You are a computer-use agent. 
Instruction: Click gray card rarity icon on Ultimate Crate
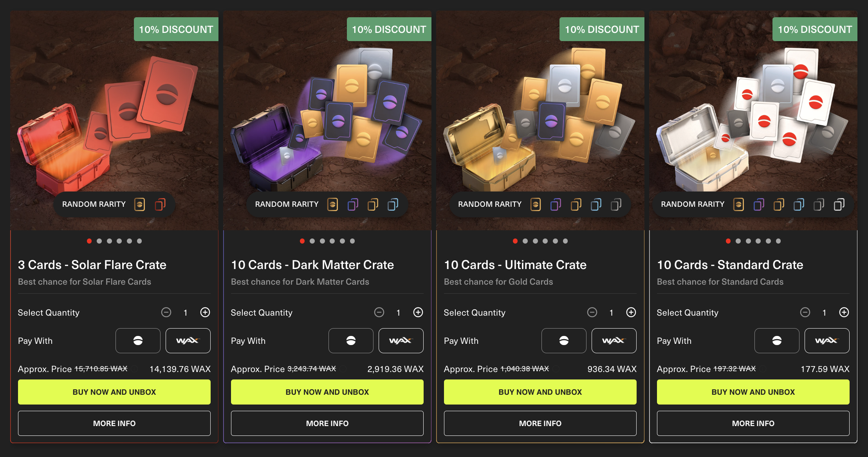point(616,204)
